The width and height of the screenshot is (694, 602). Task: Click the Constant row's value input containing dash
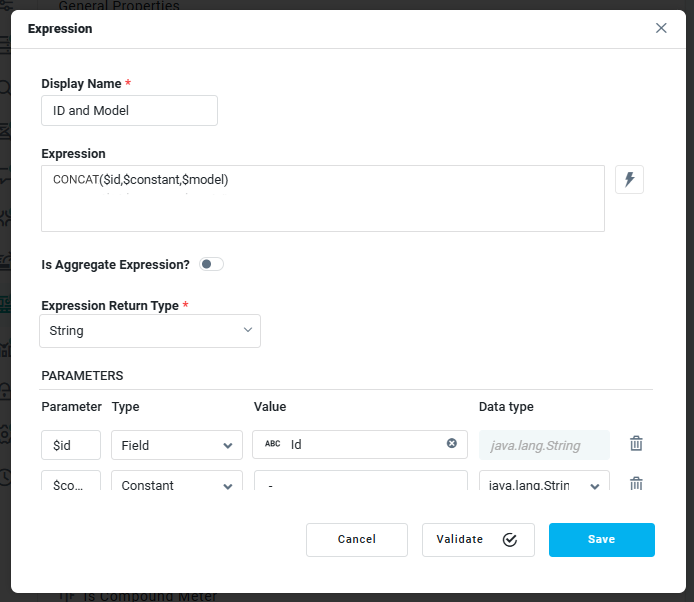pyautogui.click(x=360, y=484)
